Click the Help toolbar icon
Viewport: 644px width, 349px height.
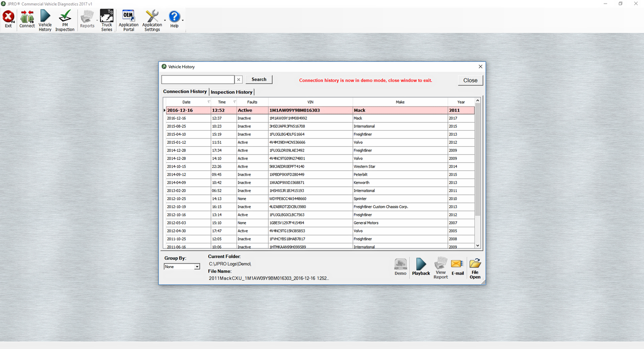[174, 19]
